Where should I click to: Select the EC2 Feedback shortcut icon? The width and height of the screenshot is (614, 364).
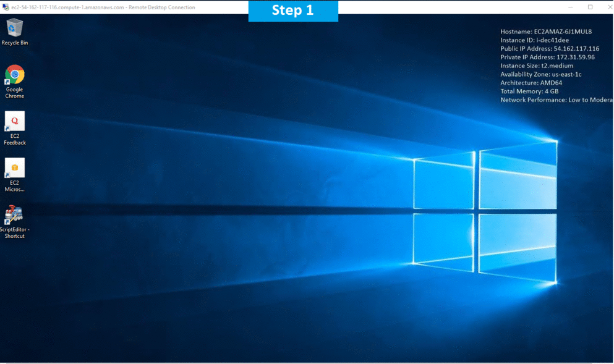pos(15,122)
